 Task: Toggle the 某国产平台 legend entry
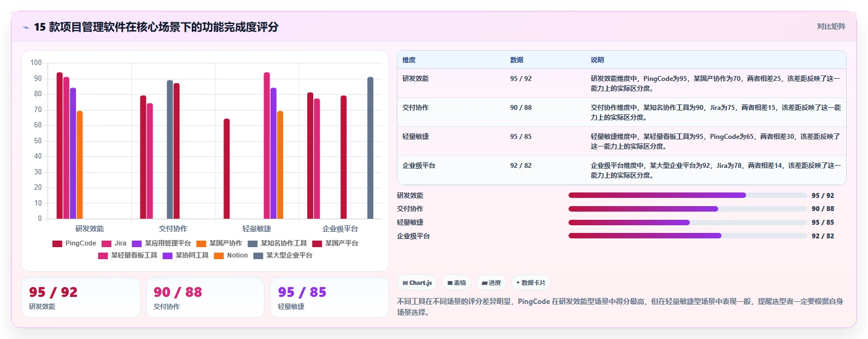[335, 243]
